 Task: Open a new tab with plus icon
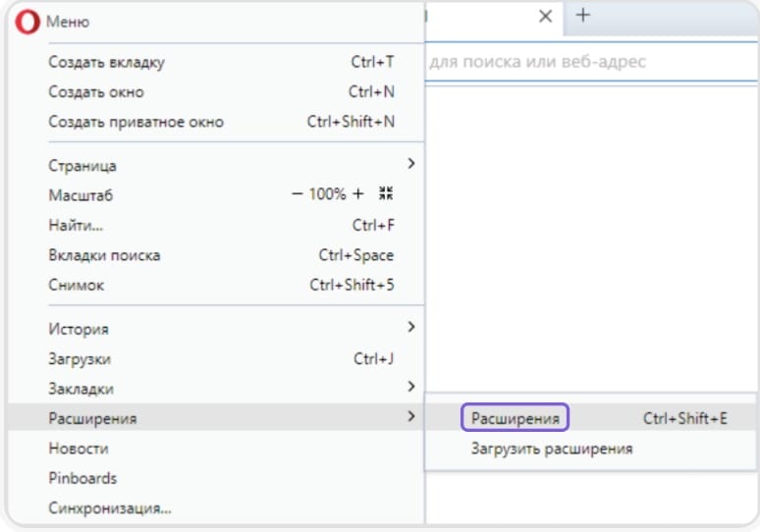(582, 16)
